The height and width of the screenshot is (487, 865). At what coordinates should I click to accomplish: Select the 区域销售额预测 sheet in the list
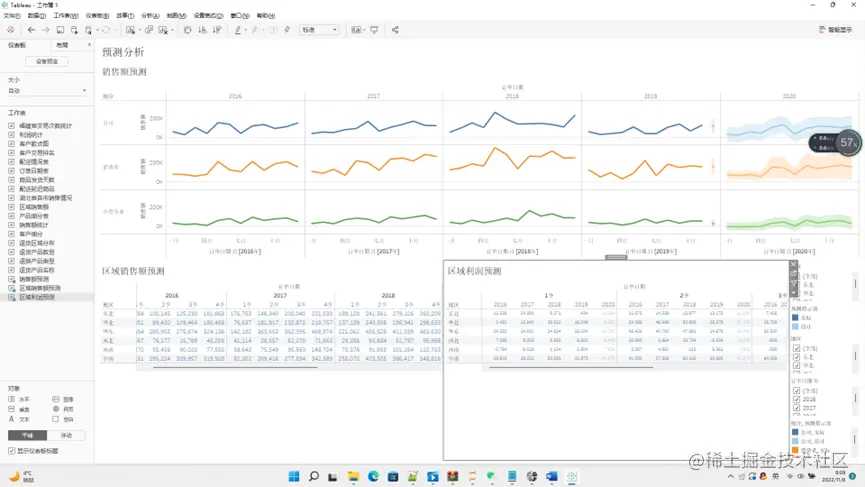40,288
